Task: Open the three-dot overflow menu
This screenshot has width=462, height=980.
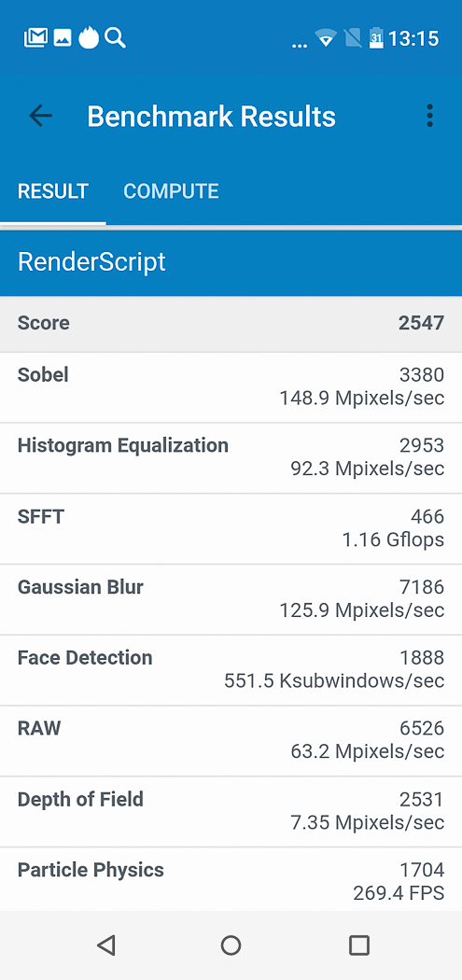Action: point(428,116)
